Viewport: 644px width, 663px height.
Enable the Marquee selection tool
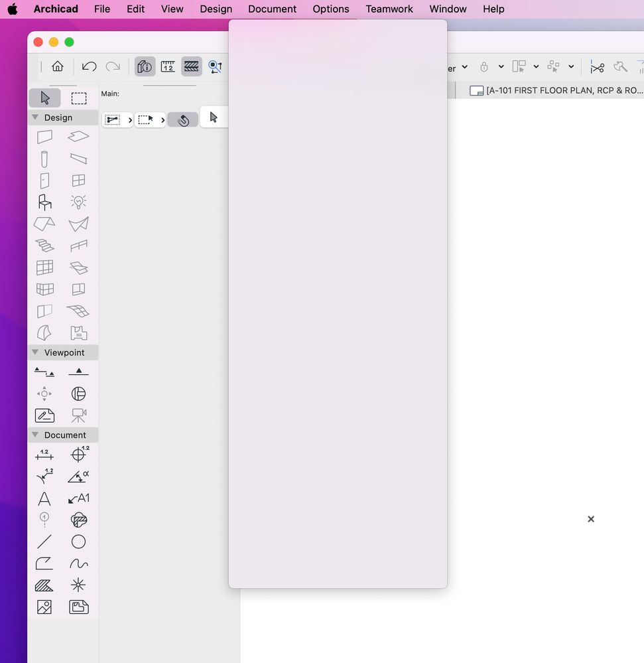(x=79, y=98)
